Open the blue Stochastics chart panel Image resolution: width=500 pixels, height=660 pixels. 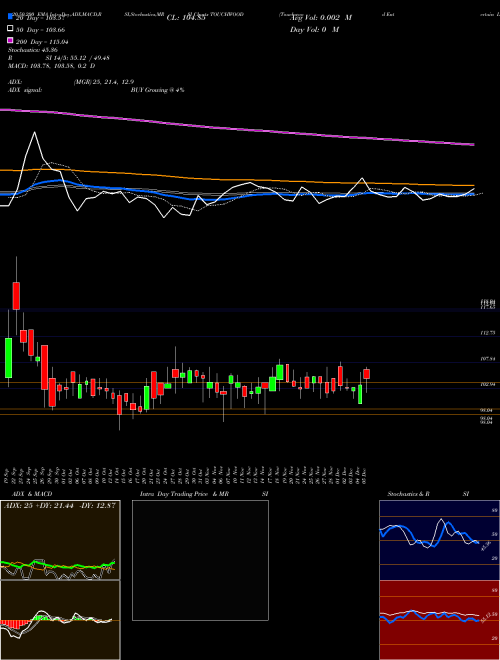pyautogui.click(x=439, y=540)
